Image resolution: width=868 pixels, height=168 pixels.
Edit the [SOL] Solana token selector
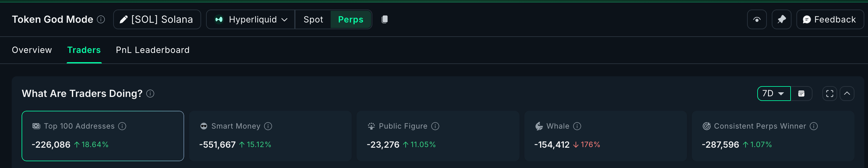tap(157, 19)
